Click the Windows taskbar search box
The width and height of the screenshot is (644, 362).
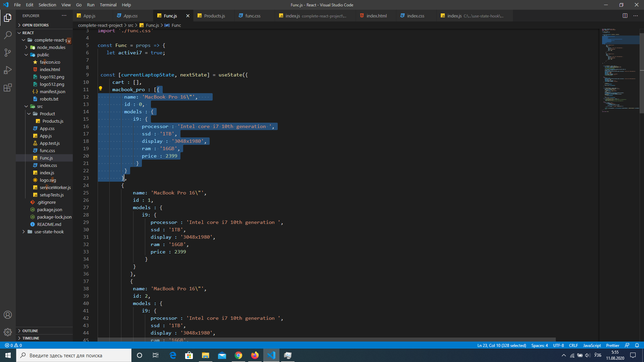(74, 355)
